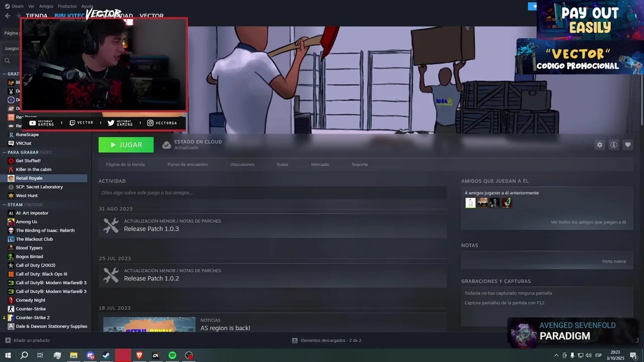The width and height of the screenshot is (644, 362).
Task: Click the VRChat game icon
Action: click(x=11, y=143)
